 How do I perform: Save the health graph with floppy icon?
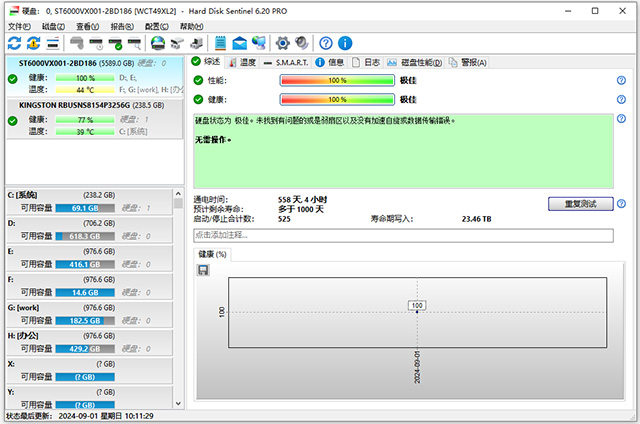tap(203, 270)
